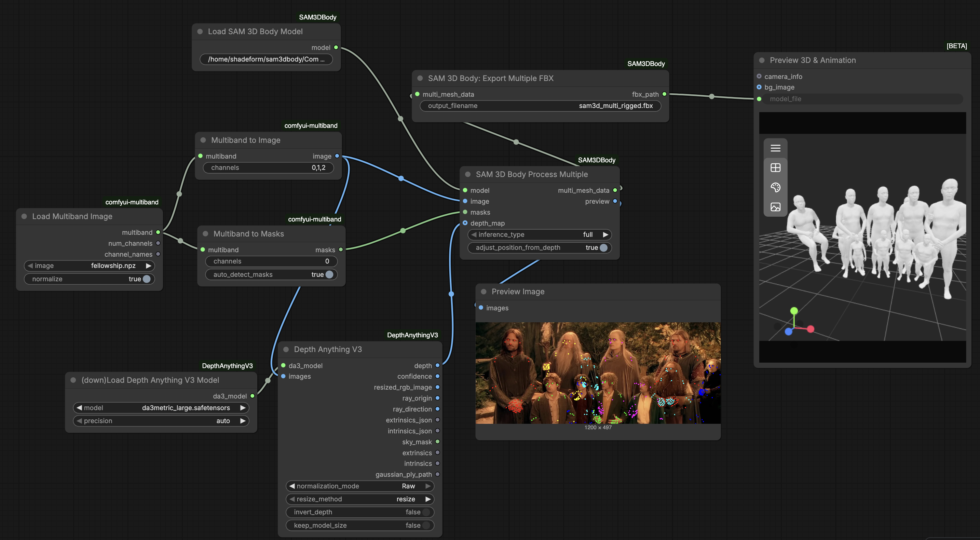The width and height of the screenshot is (980, 540).
Task: Click the fbx_path output socket
Action: [x=664, y=94]
